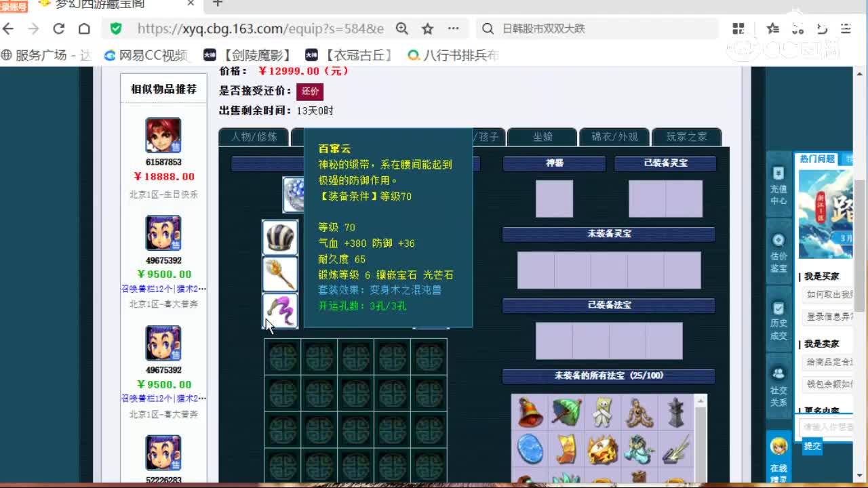Viewport: 868px width, 488px height.
Task: Select the needle box fabao icon
Action: 675,449
